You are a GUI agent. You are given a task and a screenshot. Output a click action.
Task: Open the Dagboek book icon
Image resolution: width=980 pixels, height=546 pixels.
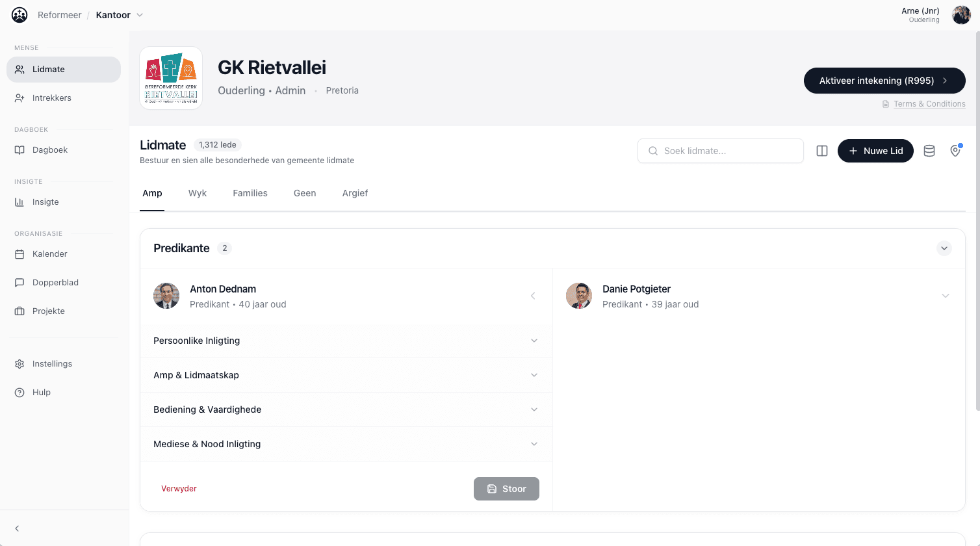(19, 149)
